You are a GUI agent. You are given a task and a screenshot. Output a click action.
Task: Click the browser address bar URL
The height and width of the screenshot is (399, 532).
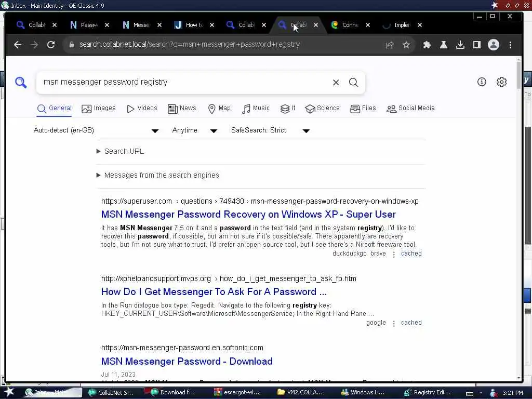[189, 45]
